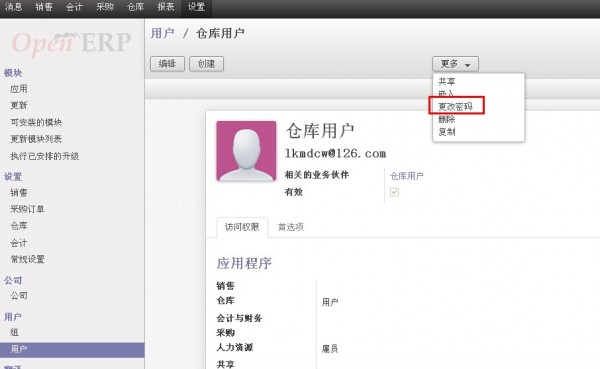
Task: Click the 应用程序 section heading
Action: point(244,263)
